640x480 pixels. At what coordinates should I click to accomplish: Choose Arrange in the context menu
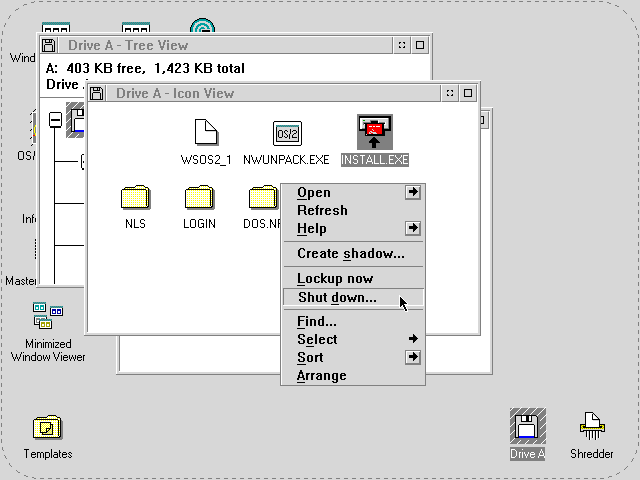click(x=353, y=376)
